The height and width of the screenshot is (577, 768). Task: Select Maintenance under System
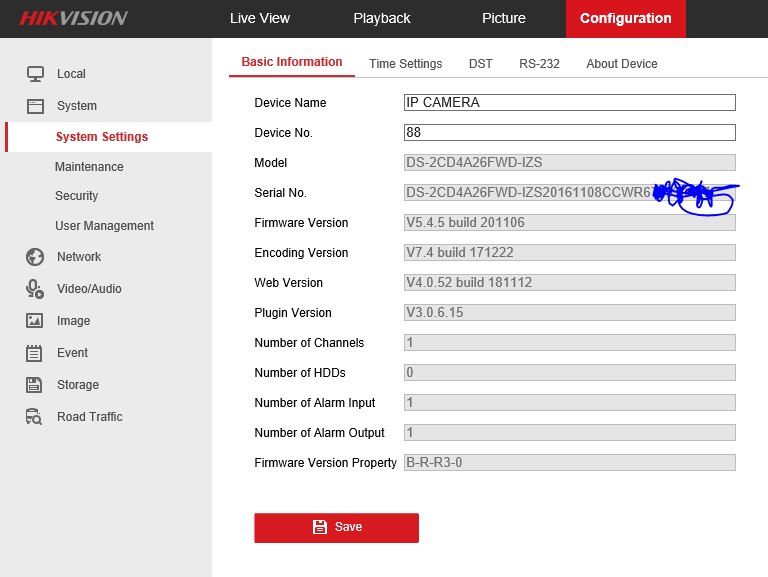[x=89, y=167]
